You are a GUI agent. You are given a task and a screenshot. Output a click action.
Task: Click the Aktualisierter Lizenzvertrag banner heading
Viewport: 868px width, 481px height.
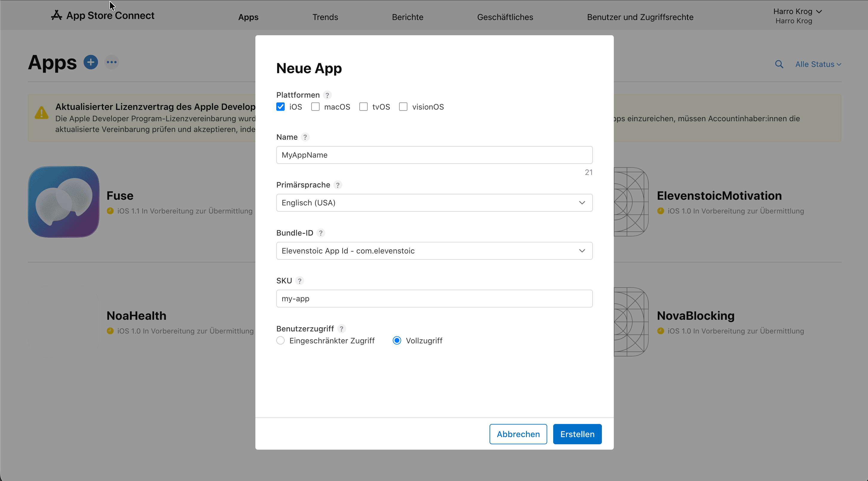point(155,107)
